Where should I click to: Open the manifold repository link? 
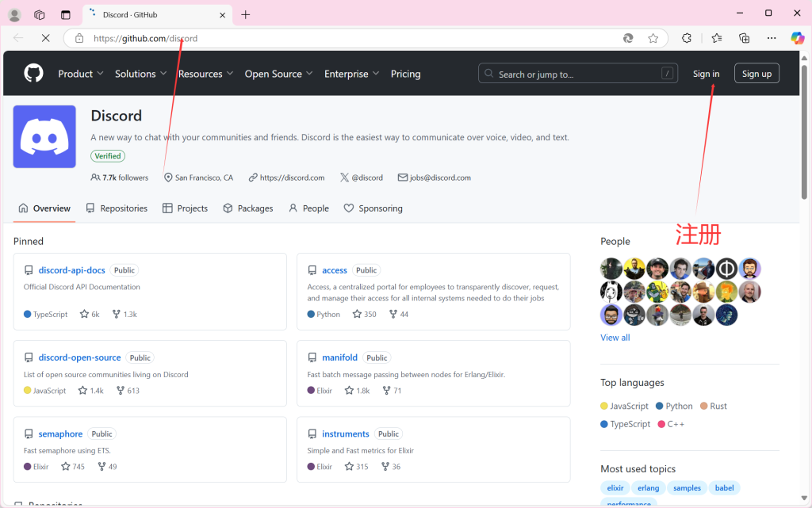[x=339, y=357]
